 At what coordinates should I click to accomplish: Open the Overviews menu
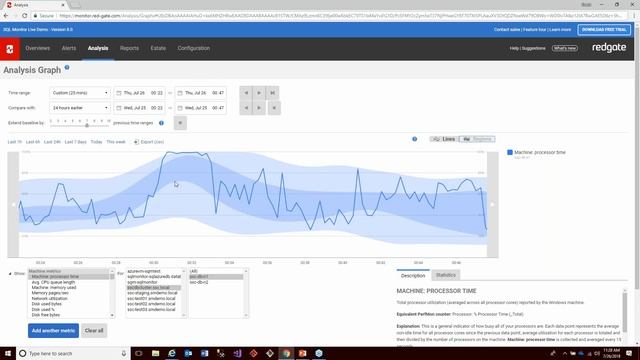tap(38, 48)
